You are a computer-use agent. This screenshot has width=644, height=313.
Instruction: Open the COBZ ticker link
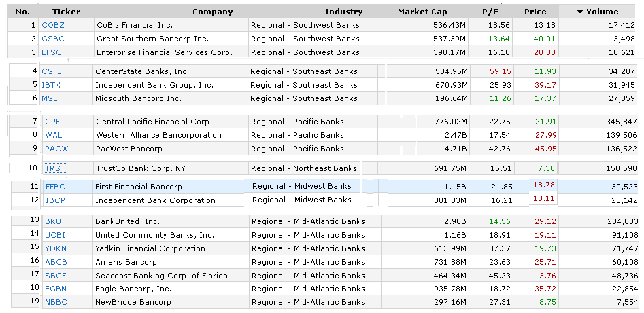pyautogui.click(x=53, y=25)
